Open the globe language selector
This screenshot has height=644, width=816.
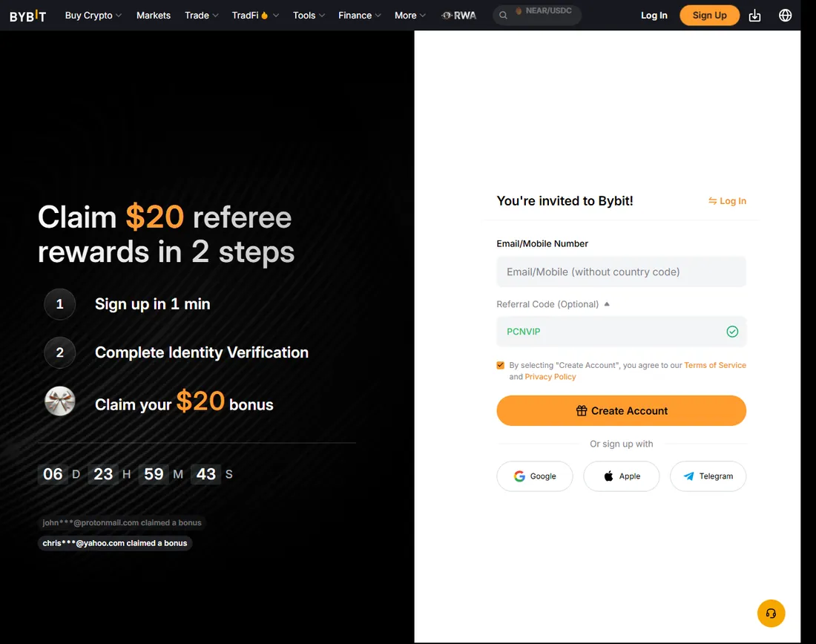click(x=785, y=16)
